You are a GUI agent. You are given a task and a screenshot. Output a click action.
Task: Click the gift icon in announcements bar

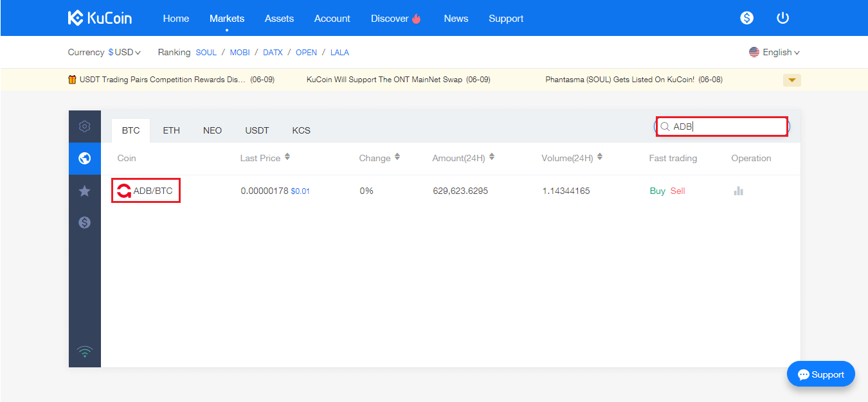pyautogui.click(x=72, y=80)
